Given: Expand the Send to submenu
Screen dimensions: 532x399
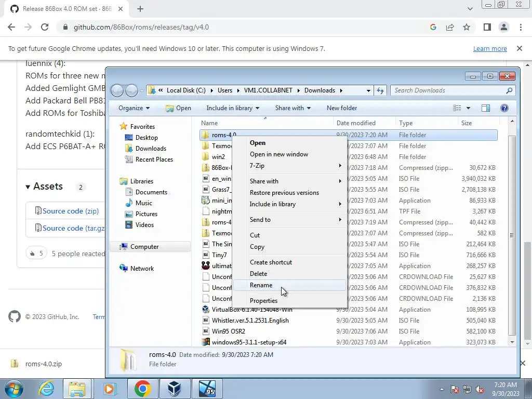Looking at the screenshot, I should 289,220.
